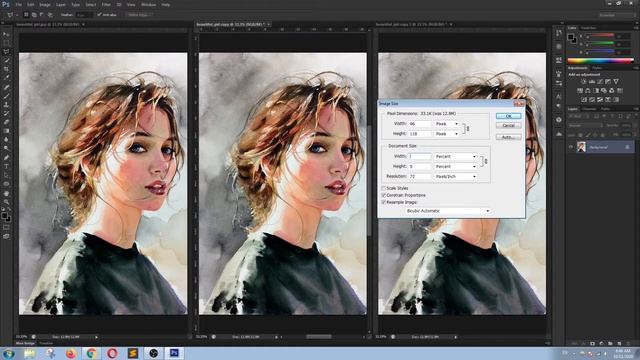Open pixel Height unit dropdown
640x360 pixels.
[x=447, y=134]
